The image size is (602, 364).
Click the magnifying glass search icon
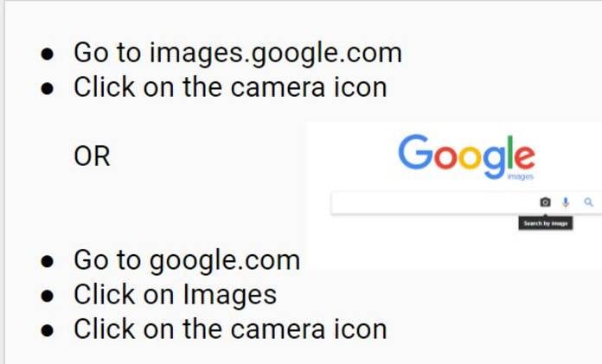coord(589,202)
